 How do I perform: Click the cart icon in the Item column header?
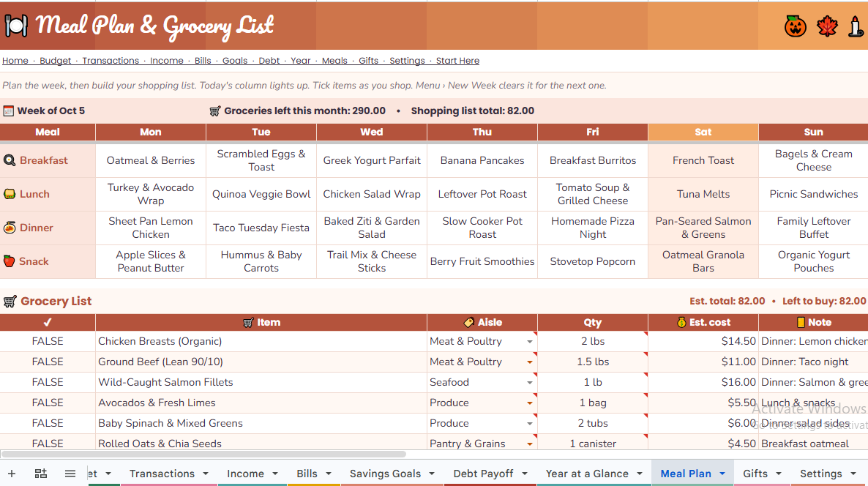[x=249, y=322]
